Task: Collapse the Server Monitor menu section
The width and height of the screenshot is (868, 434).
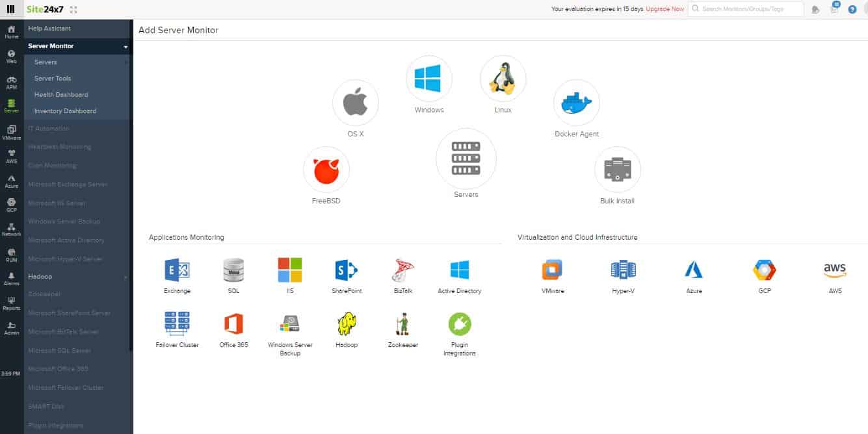Action: coord(125,47)
